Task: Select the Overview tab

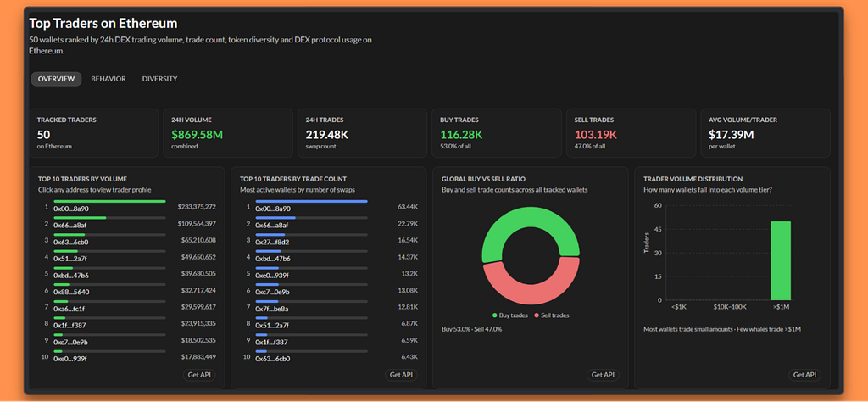Action: [x=57, y=79]
